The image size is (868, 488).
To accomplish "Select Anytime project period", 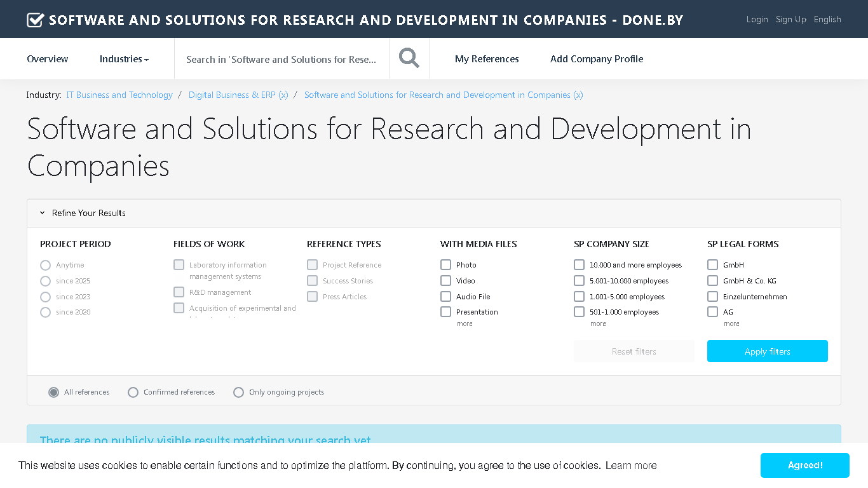I will coord(45,265).
